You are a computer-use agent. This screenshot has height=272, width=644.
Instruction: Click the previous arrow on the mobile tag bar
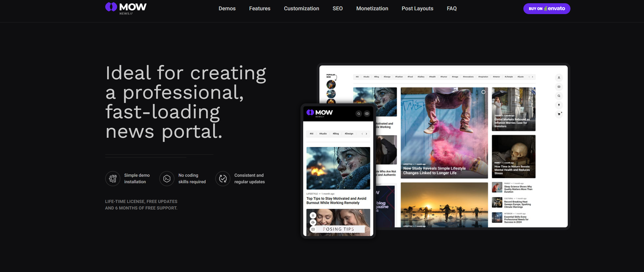362,134
